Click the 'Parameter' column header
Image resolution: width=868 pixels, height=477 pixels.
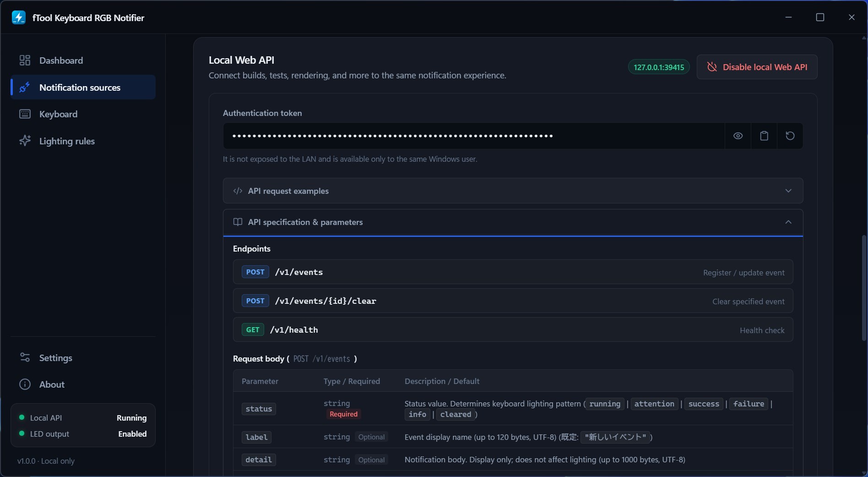pyautogui.click(x=260, y=381)
